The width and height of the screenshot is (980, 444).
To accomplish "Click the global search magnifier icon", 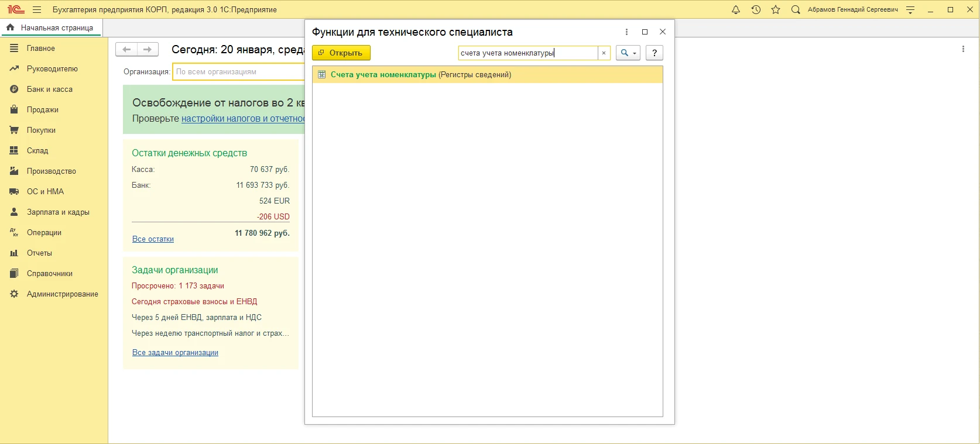I will [x=796, y=10].
